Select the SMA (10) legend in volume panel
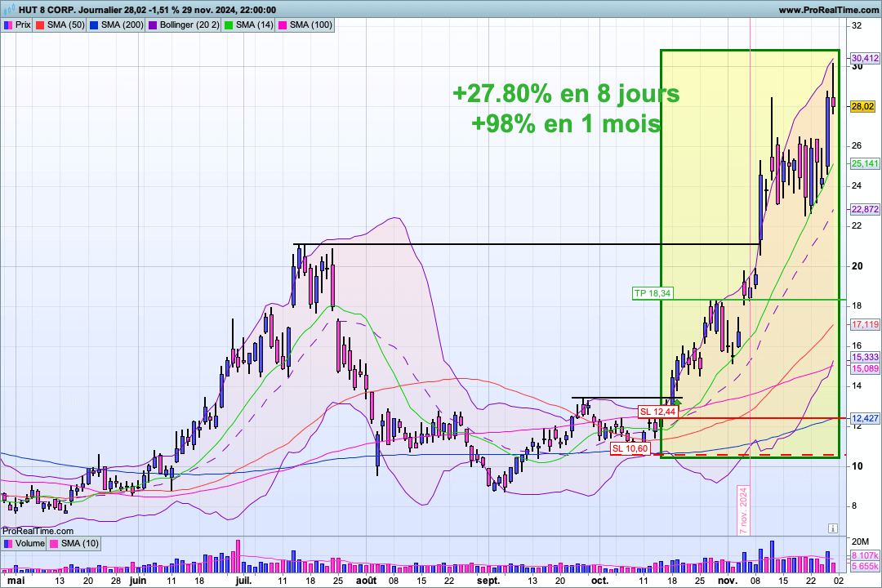 pyautogui.click(x=74, y=544)
